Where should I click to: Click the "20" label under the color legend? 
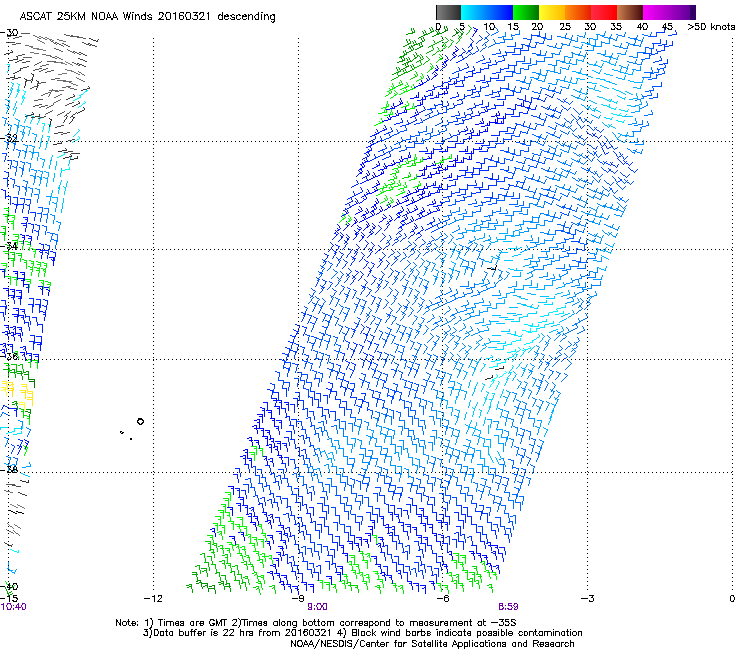537,27
